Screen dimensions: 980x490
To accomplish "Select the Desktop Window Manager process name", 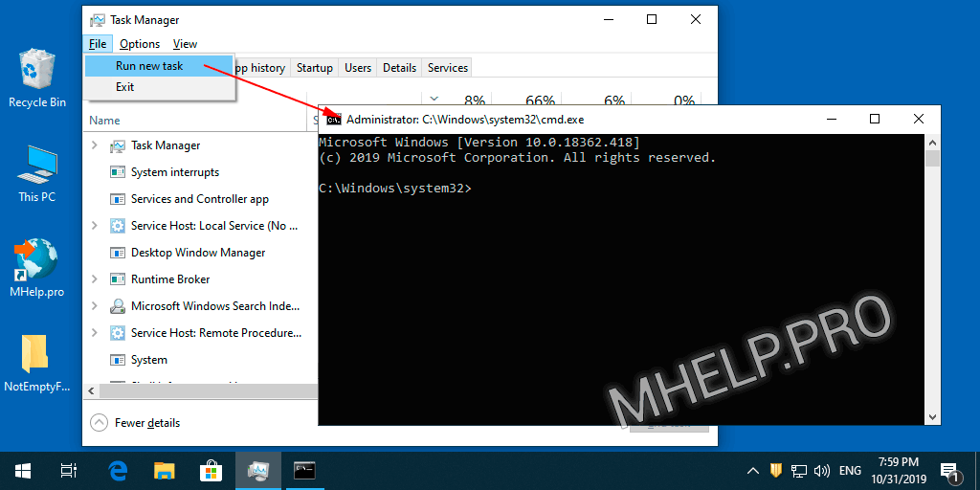I will pyautogui.click(x=198, y=253).
